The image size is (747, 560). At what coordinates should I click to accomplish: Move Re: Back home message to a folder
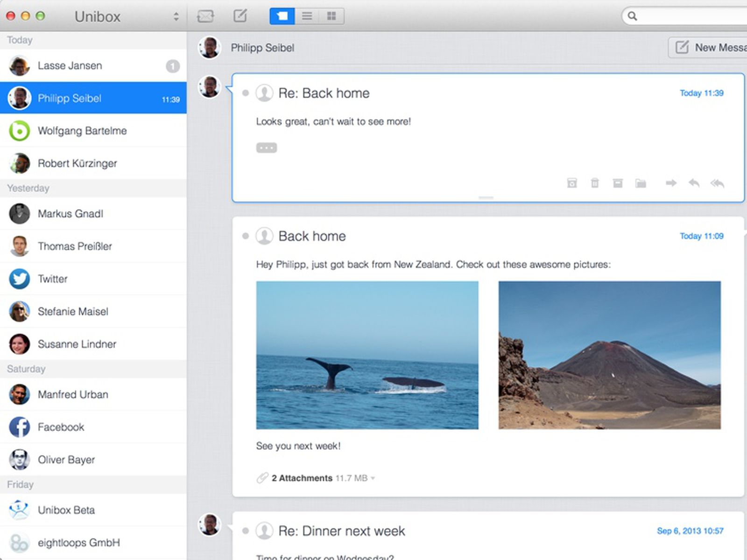641,183
